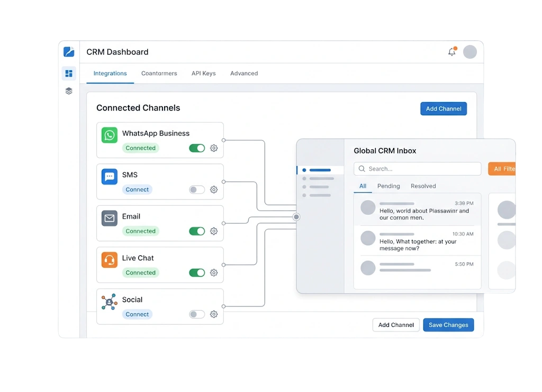Select the All tab in inbox
The image size is (542, 392).
coord(363,186)
